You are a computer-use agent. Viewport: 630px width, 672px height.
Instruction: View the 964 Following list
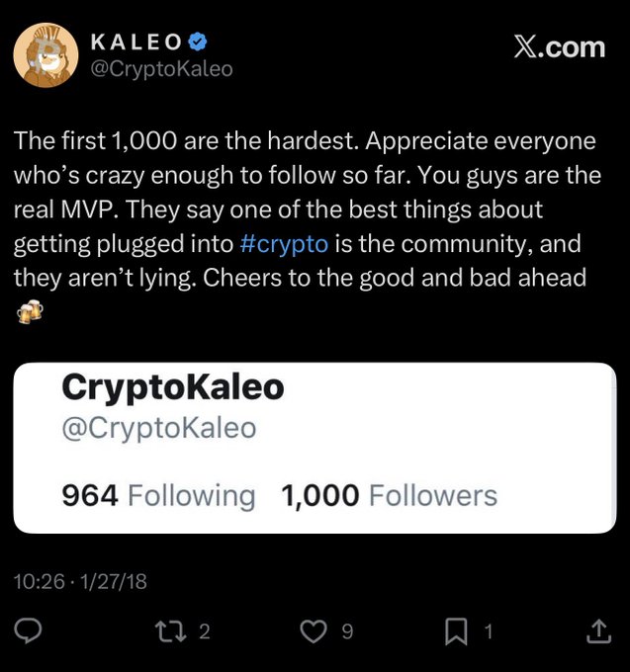pyautogui.click(x=158, y=495)
